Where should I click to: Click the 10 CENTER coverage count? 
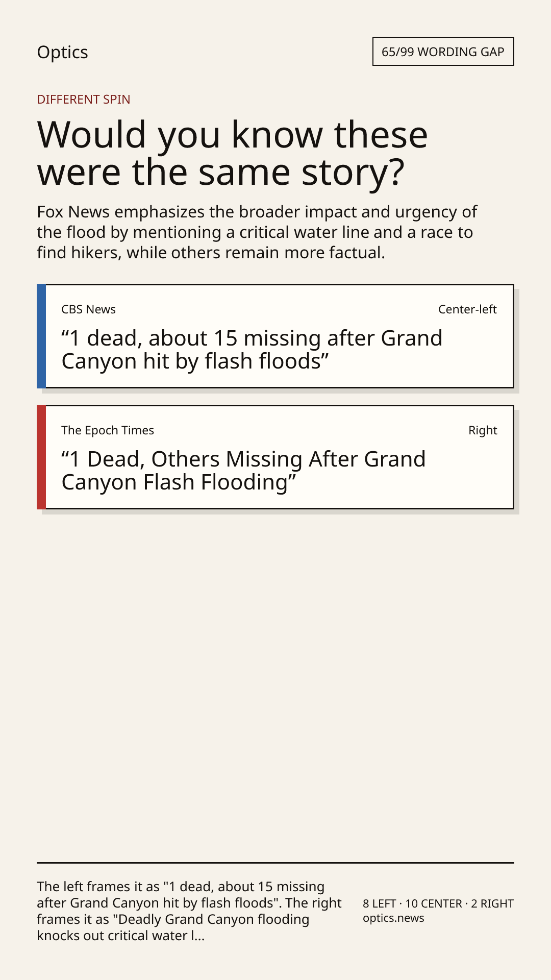434,903
